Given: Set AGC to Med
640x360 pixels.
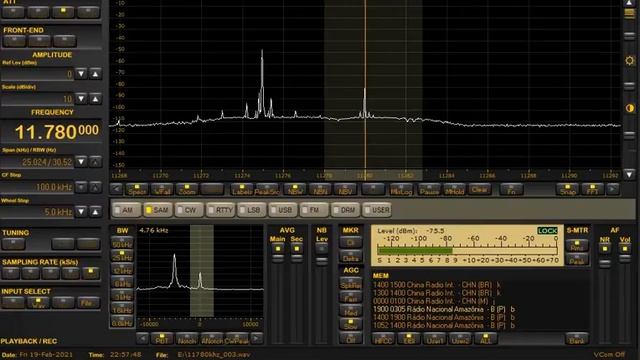Looking at the screenshot, I should [351, 312].
